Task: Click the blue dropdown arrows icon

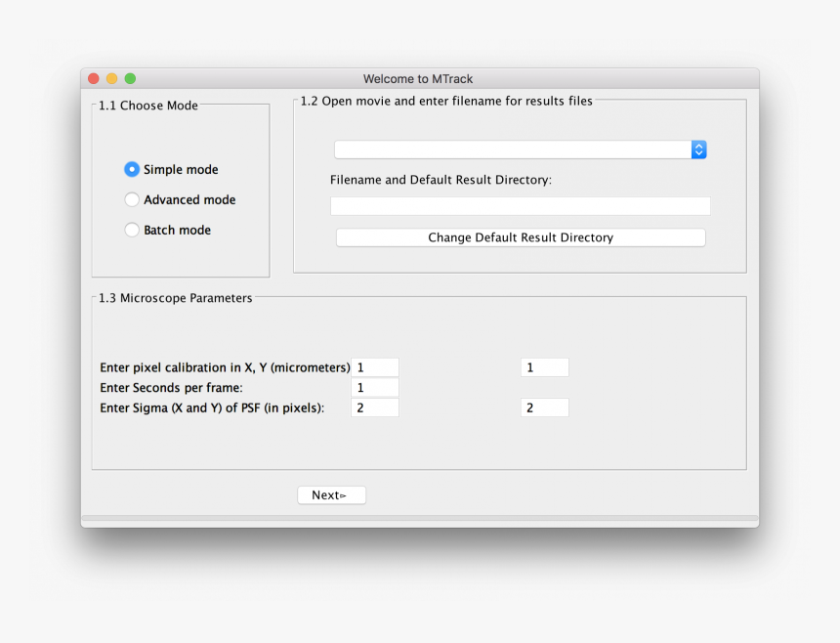Action: click(x=699, y=149)
